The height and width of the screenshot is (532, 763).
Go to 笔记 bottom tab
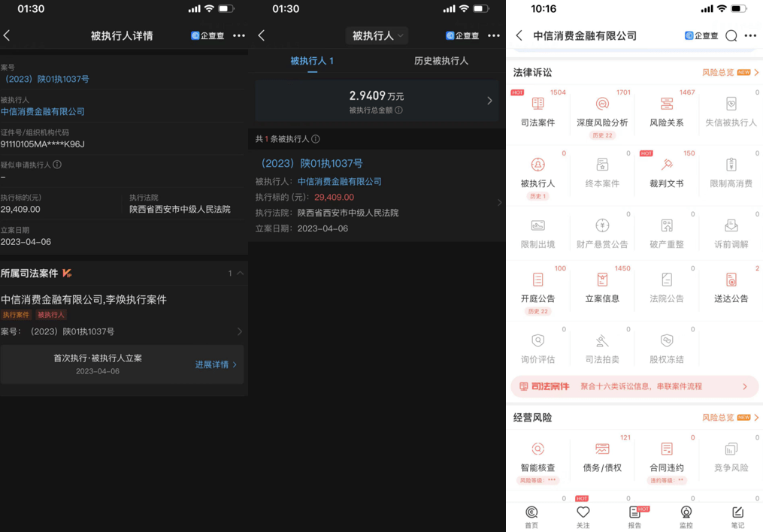coord(737,517)
